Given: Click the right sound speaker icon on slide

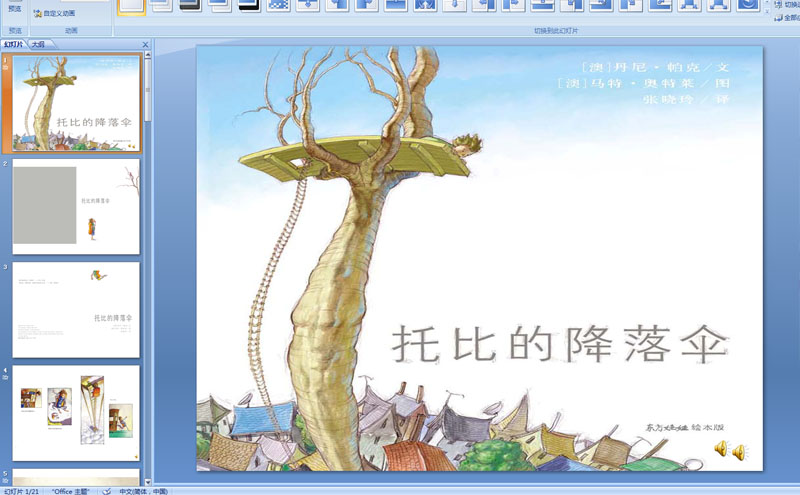Looking at the screenshot, I should click(x=739, y=452).
